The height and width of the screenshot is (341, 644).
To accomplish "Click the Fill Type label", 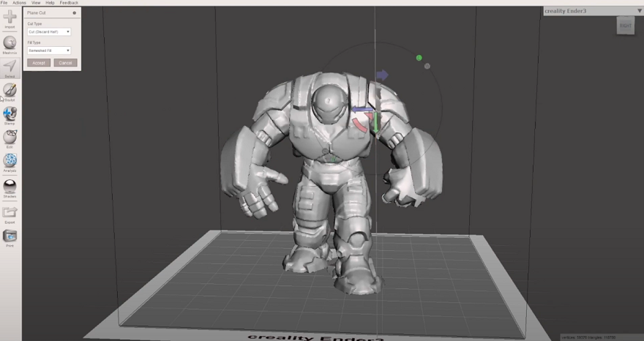I will pyautogui.click(x=34, y=42).
